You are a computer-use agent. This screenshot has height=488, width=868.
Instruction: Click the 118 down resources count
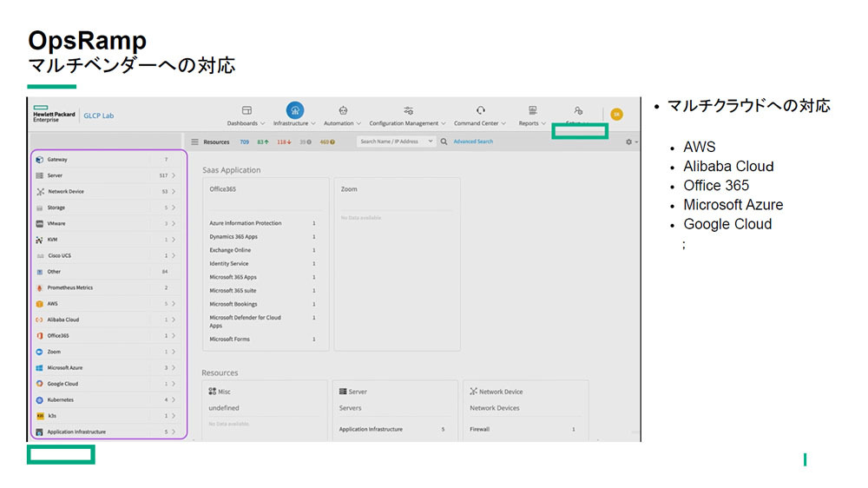[284, 142]
